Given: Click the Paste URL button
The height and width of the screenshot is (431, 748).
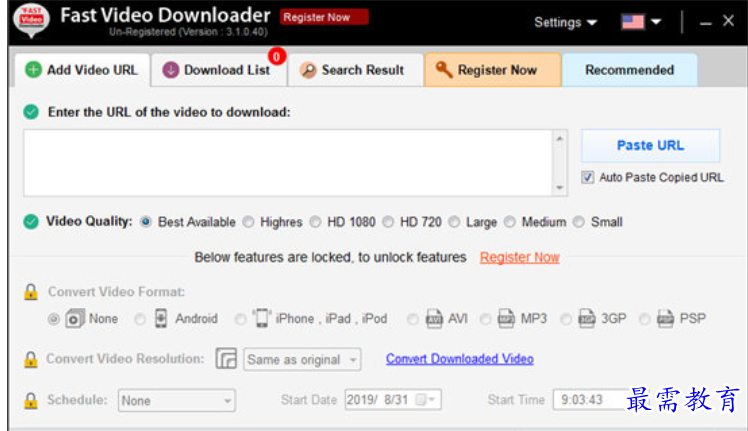Looking at the screenshot, I should click(650, 146).
